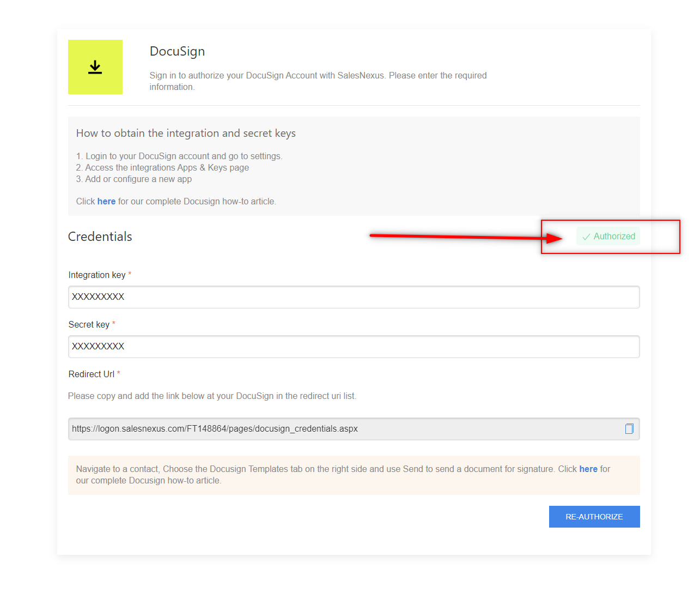Click 'Add or configure a new app' step
Viewport: 700px width, 599px height.
click(x=134, y=179)
